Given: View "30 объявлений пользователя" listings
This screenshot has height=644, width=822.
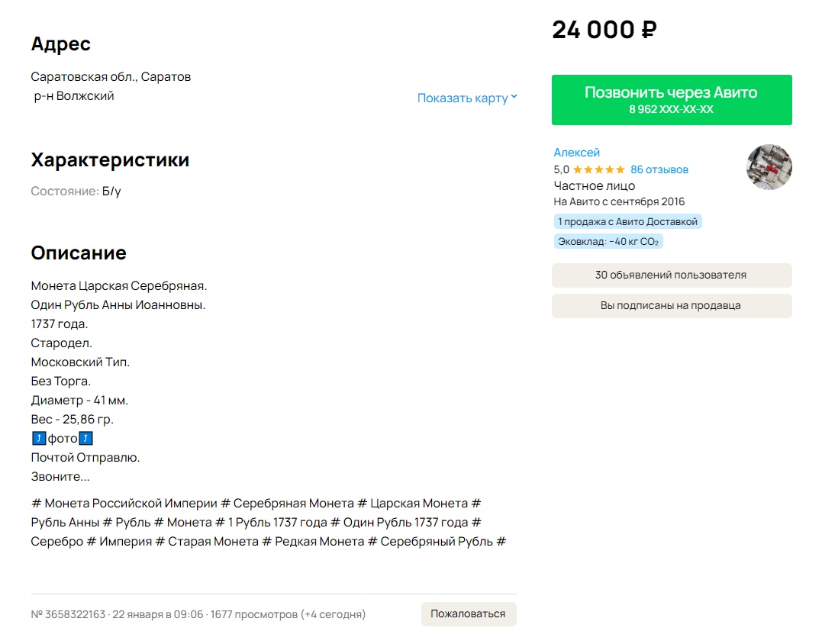Looking at the screenshot, I should 671,275.
